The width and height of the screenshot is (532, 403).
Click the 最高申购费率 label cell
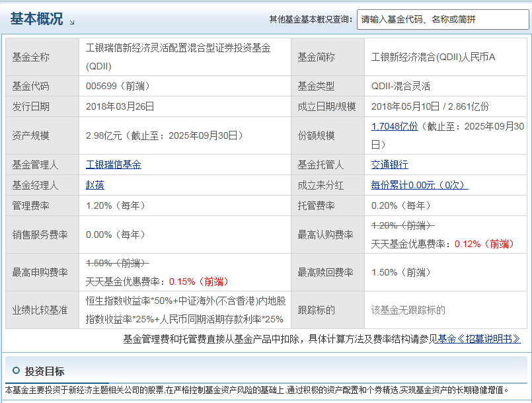42,272
